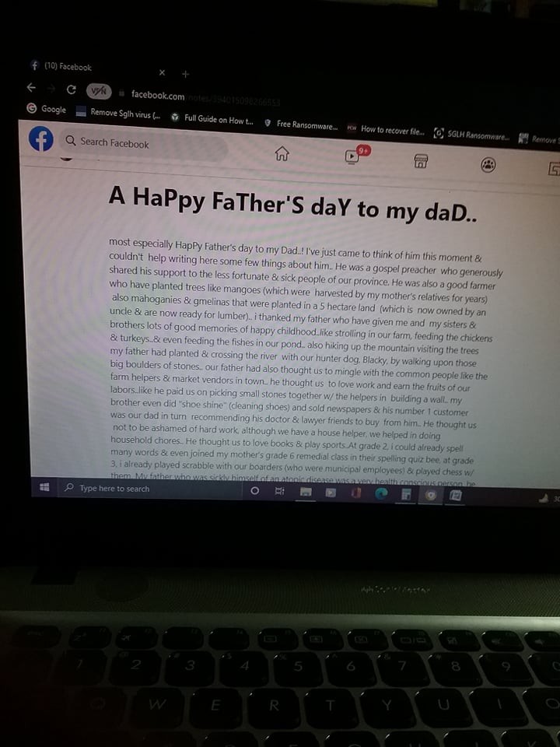Screen dimensions: 560x747
Task: Click the note title A HaPpy FaTher'S daY
Action: pos(292,205)
